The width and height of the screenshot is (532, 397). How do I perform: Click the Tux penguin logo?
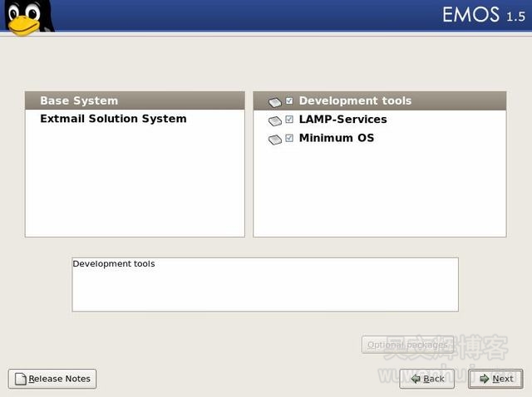pyautogui.click(x=25, y=18)
